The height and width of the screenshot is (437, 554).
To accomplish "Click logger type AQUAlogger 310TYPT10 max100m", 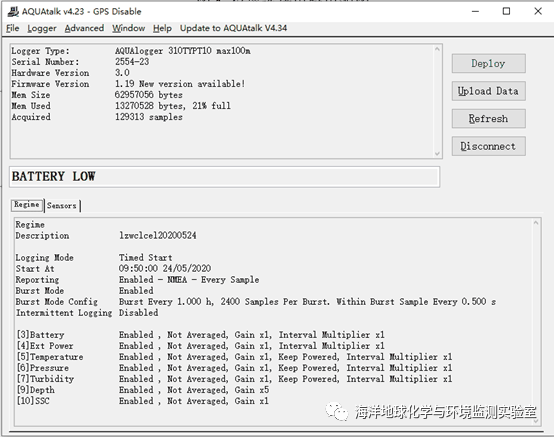I will click(x=183, y=51).
